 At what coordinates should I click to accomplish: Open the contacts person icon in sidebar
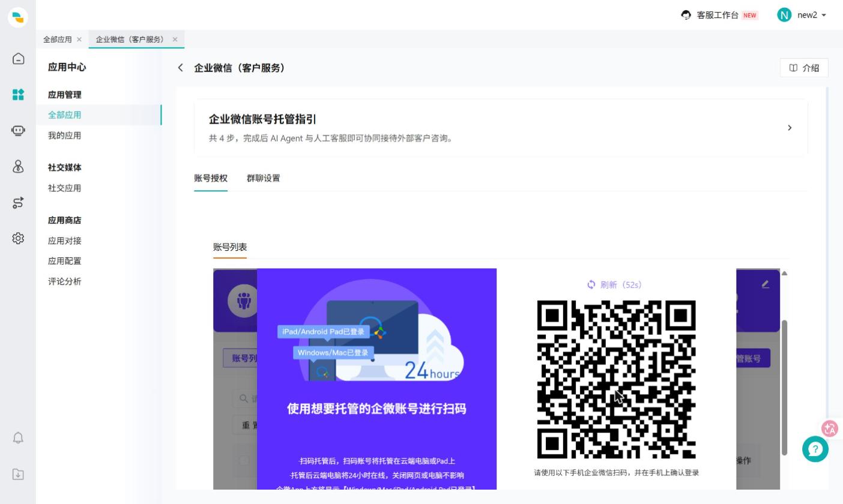[x=18, y=166]
